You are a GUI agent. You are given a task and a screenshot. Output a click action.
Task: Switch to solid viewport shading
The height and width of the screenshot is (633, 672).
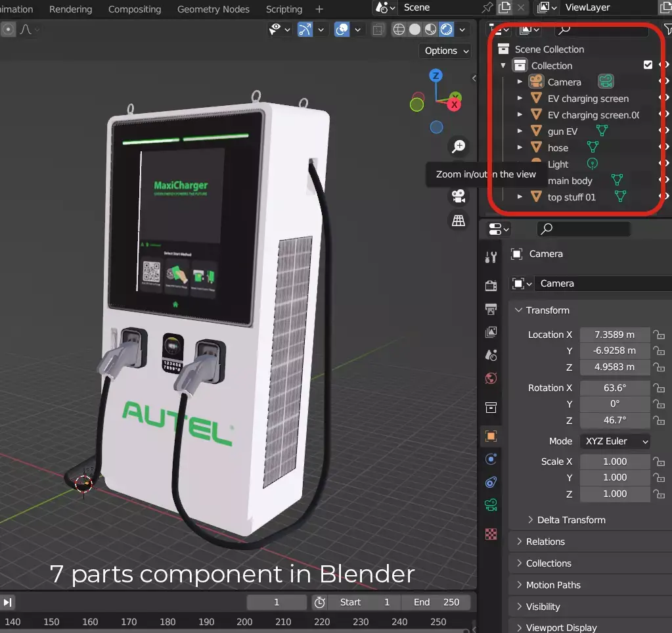[414, 30]
